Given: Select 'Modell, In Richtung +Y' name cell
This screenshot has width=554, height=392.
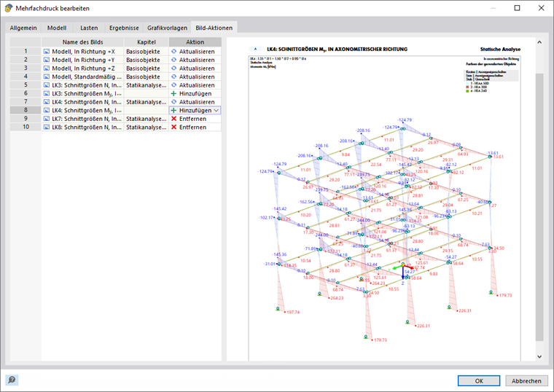Looking at the screenshot, I should point(82,60).
